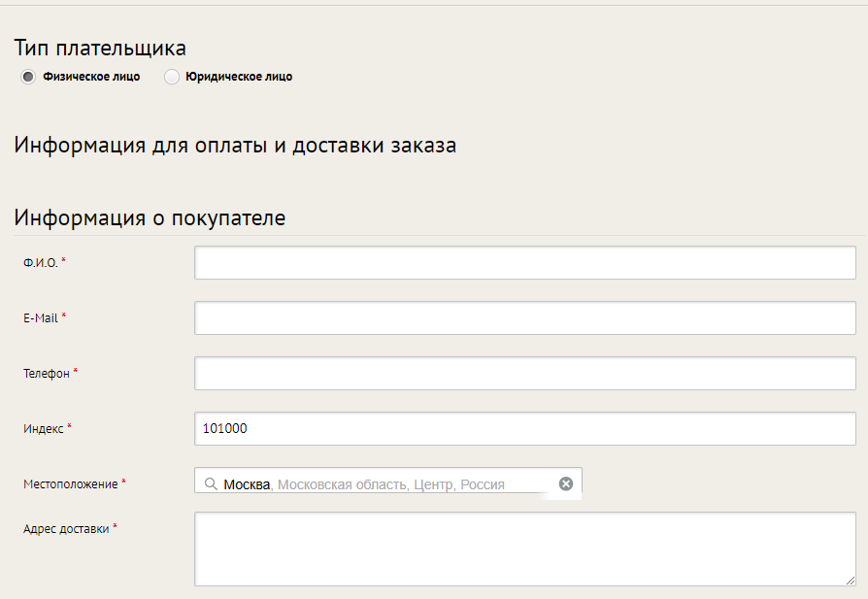This screenshot has width=868, height=599.
Task: Click the resize handle of the address text area
Action: (851, 581)
